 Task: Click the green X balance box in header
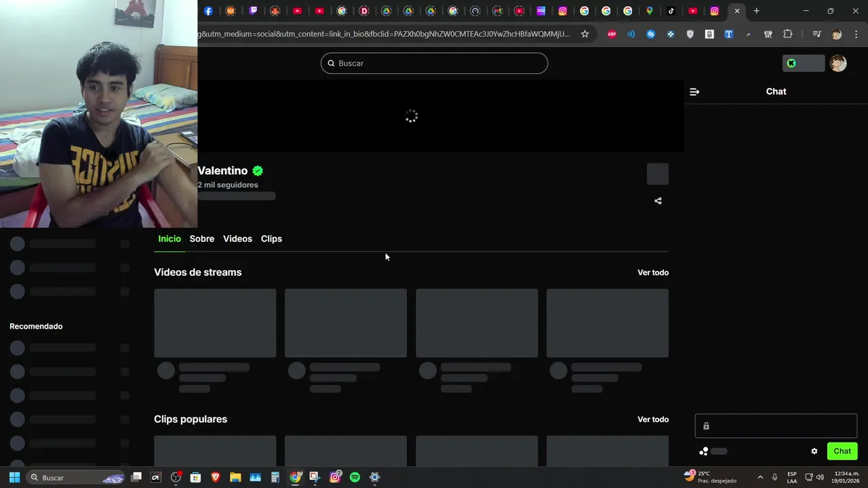(804, 63)
